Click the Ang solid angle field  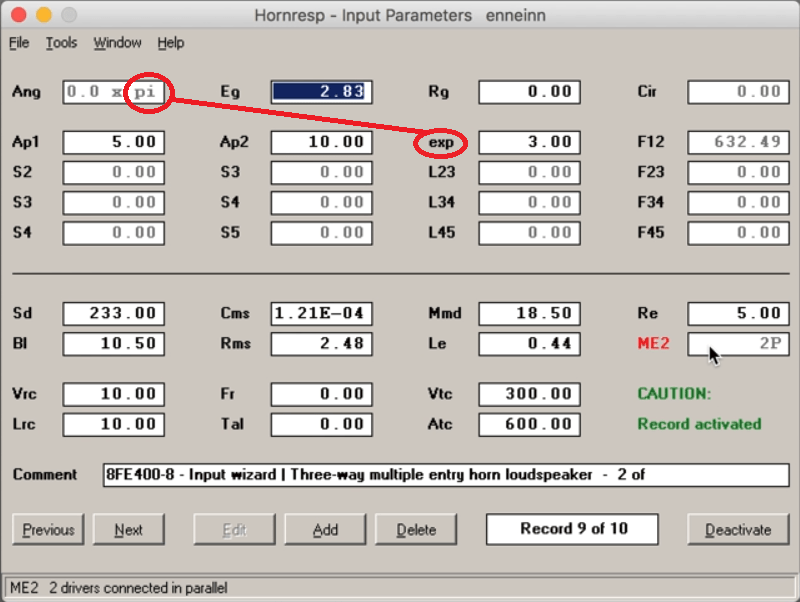click(114, 92)
